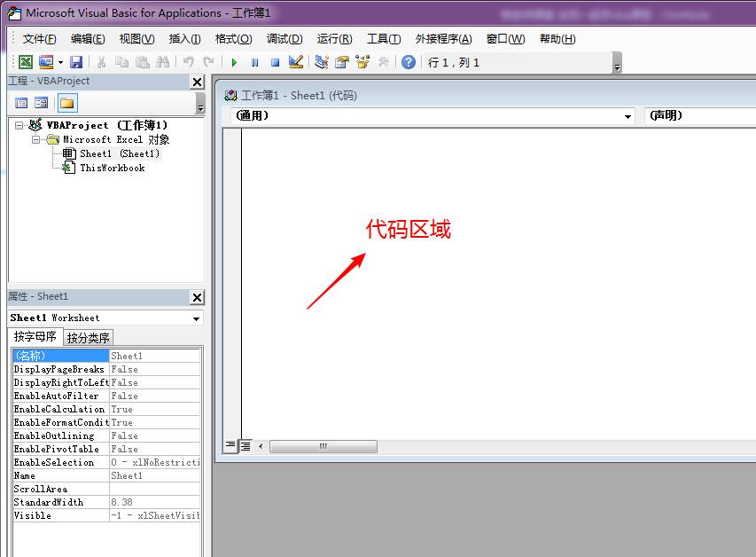The height and width of the screenshot is (557, 756).
Task: Click View Code icon in project panel
Action: (21, 103)
